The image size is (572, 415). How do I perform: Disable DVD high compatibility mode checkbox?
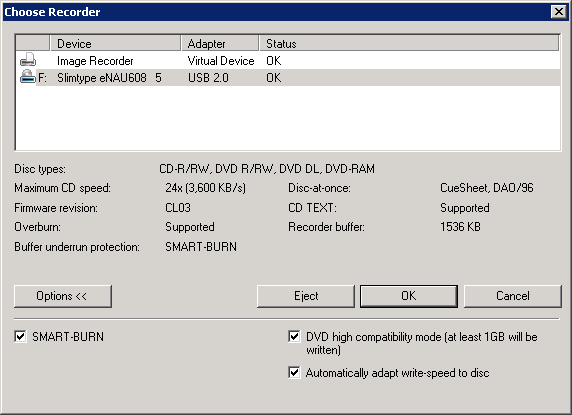coord(294,336)
